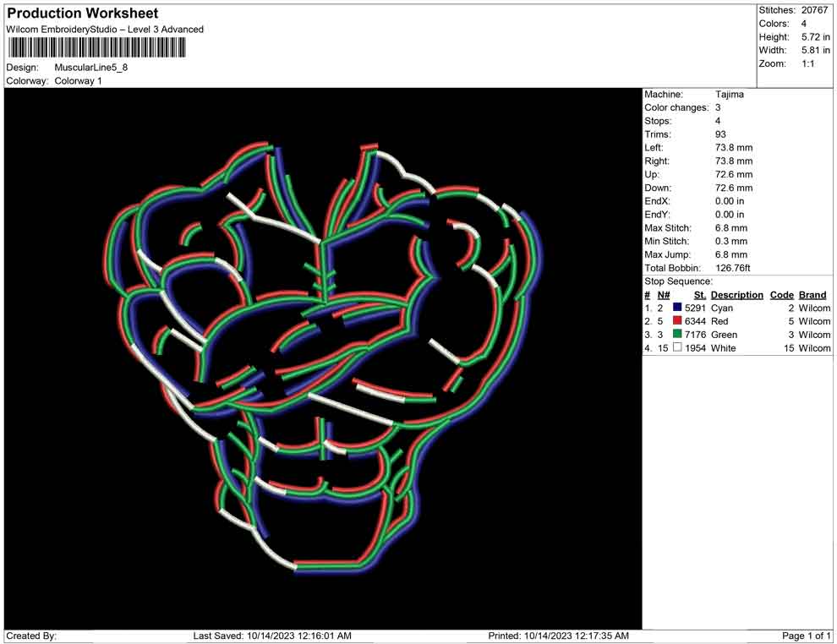The height and width of the screenshot is (644, 837).
Task: Click the 'White' description in row 4
Action: [724, 348]
